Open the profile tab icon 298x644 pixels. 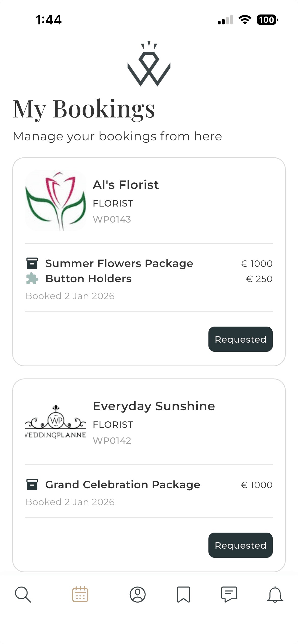pyautogui.click(x=138, y=594)
